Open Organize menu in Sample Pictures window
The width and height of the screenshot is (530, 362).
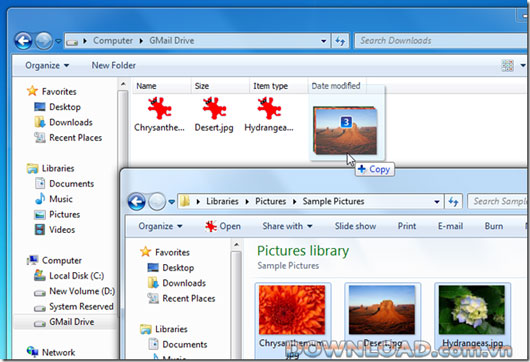click(x=160, y=226)
